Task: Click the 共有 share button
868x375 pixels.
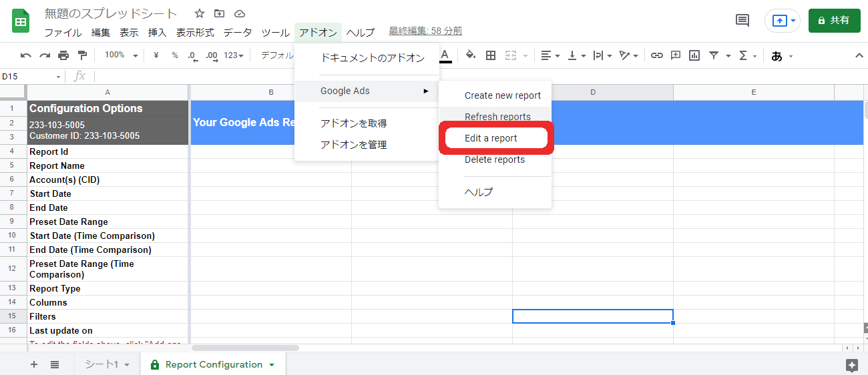Action: pyautogui.click(x=834, y=21)
